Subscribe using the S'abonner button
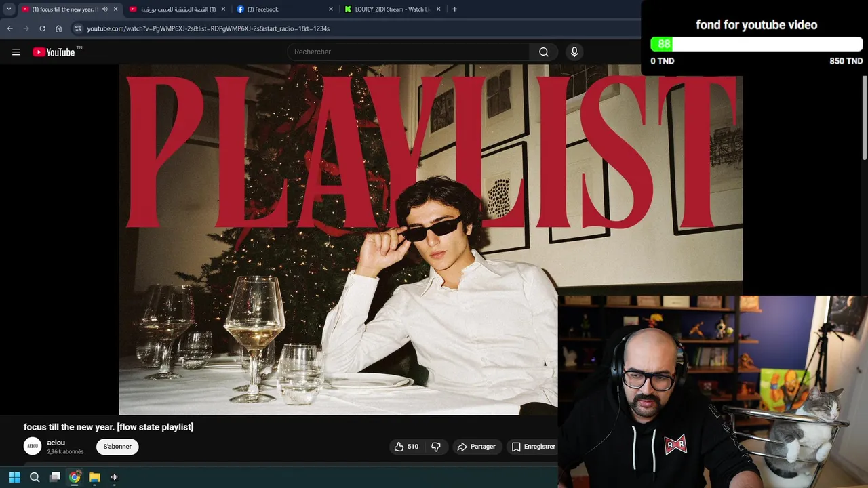The image size is (868, 488). coord(117,447)
